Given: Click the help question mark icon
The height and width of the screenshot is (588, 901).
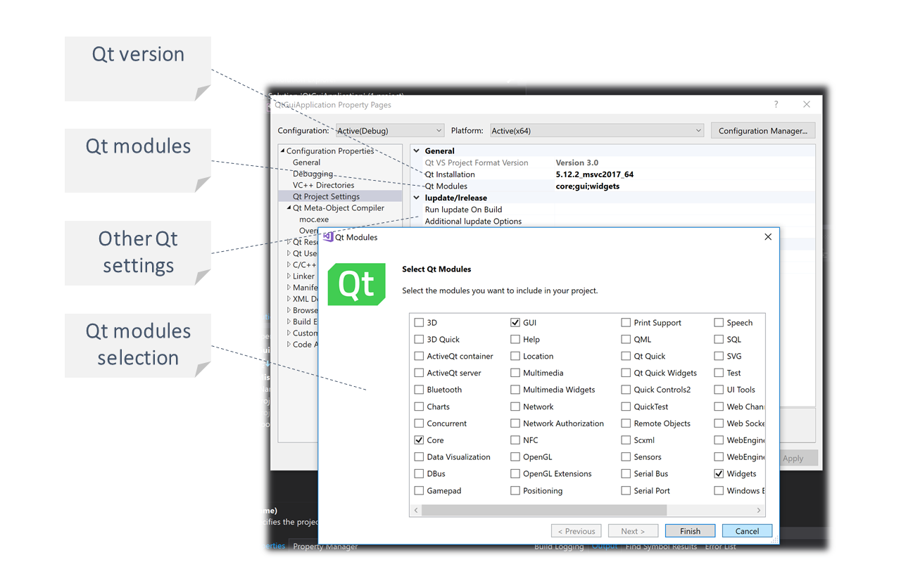Looking at the screenshot, I should (776, 104).
